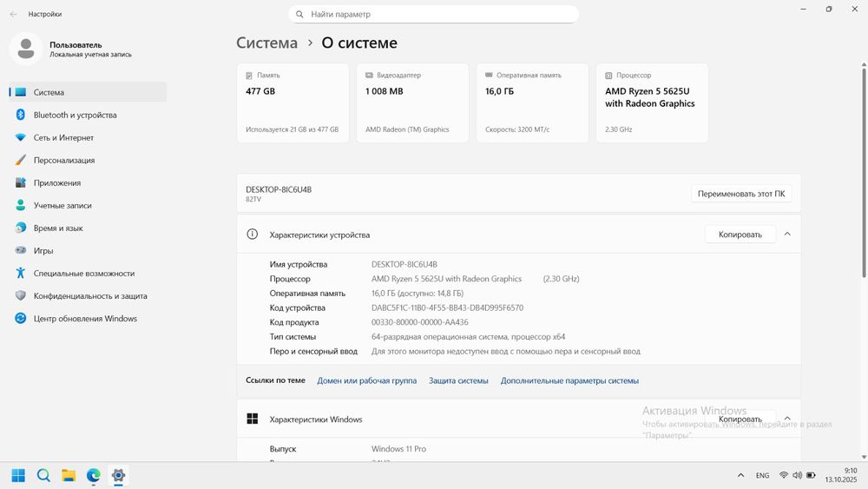Image resolution: width=868 pixels, height=489 pixels.
Task: Open Сеть и Интернет network icon
Action: (x=21, y=137)
